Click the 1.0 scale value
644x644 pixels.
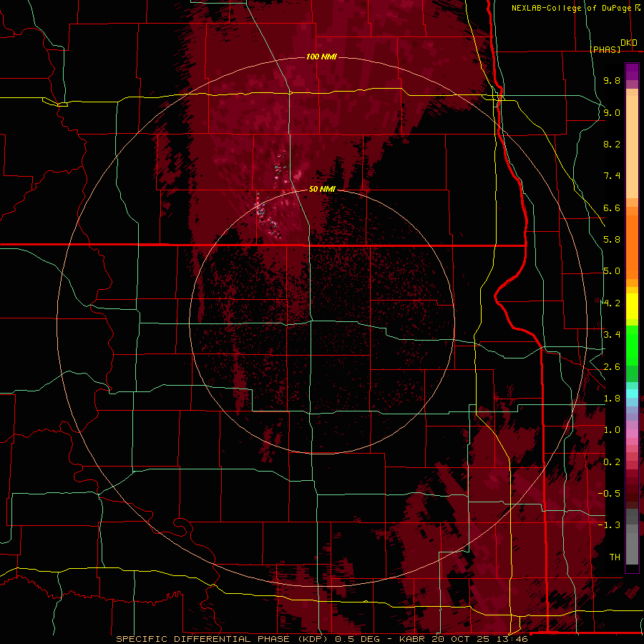click(612, 430)
